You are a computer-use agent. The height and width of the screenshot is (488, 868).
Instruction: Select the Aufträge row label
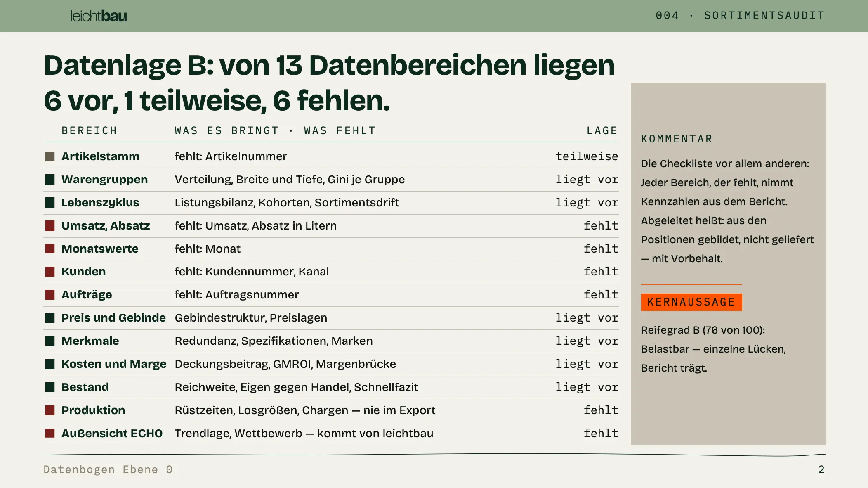[87, 295]
